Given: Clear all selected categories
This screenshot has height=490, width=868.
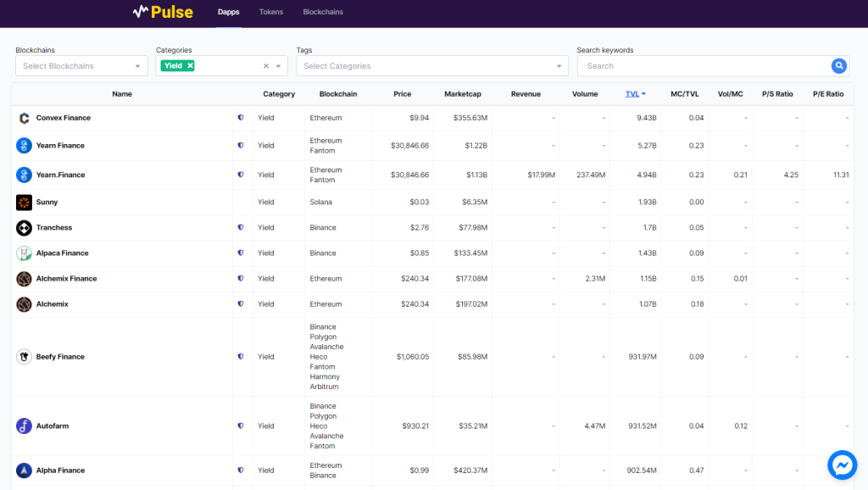Looking at the screenshot, I should tap(265, 66).
